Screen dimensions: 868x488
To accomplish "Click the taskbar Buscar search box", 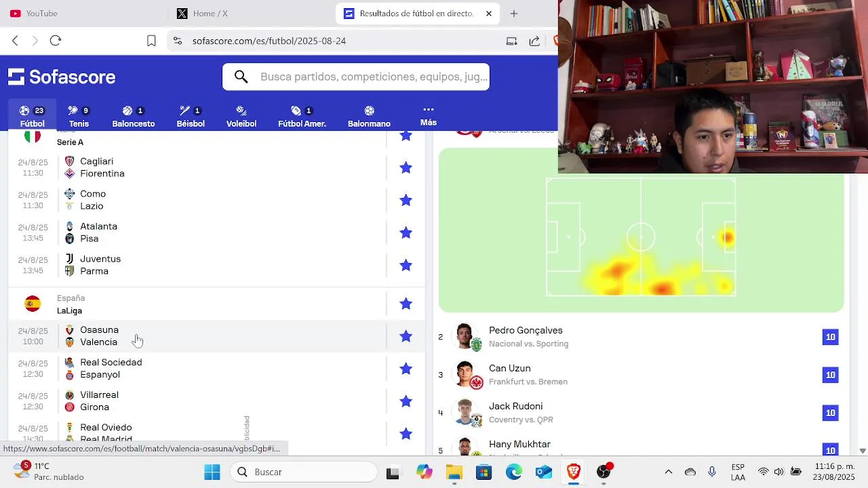I will point(304,472).
